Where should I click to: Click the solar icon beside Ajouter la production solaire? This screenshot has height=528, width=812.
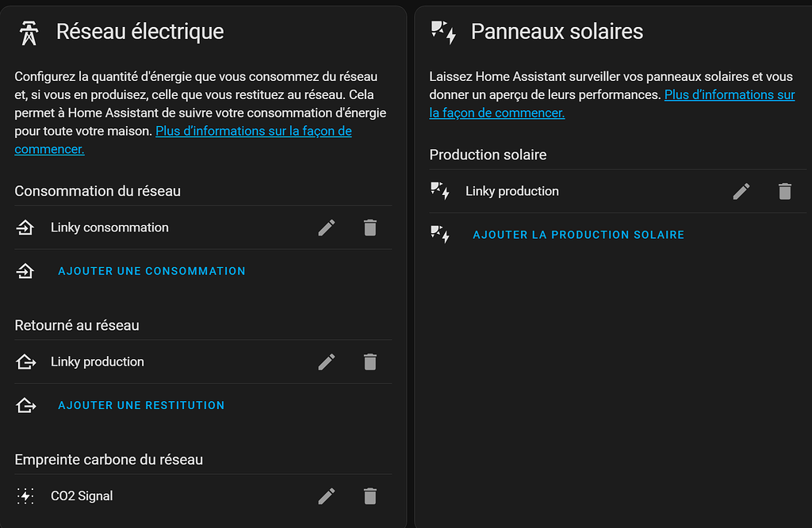tap(440, 235)
